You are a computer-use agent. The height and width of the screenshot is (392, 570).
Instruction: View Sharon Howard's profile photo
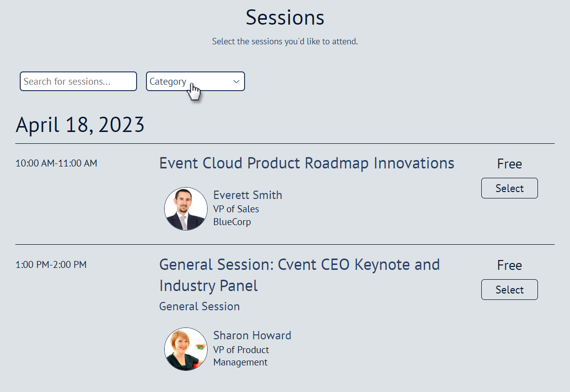coord(186,349)
